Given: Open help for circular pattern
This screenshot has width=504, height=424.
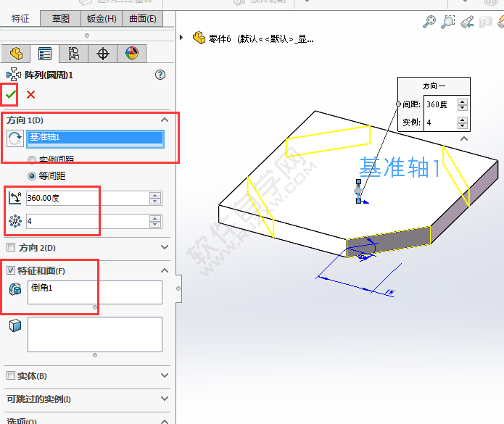Looking at the screenshot, I should coord(160,75).
